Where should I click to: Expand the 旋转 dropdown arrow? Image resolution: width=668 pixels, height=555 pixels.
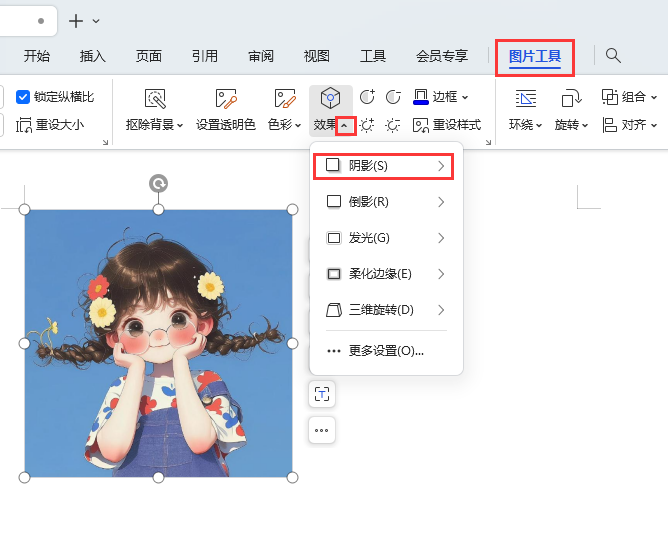coord(585,125)
